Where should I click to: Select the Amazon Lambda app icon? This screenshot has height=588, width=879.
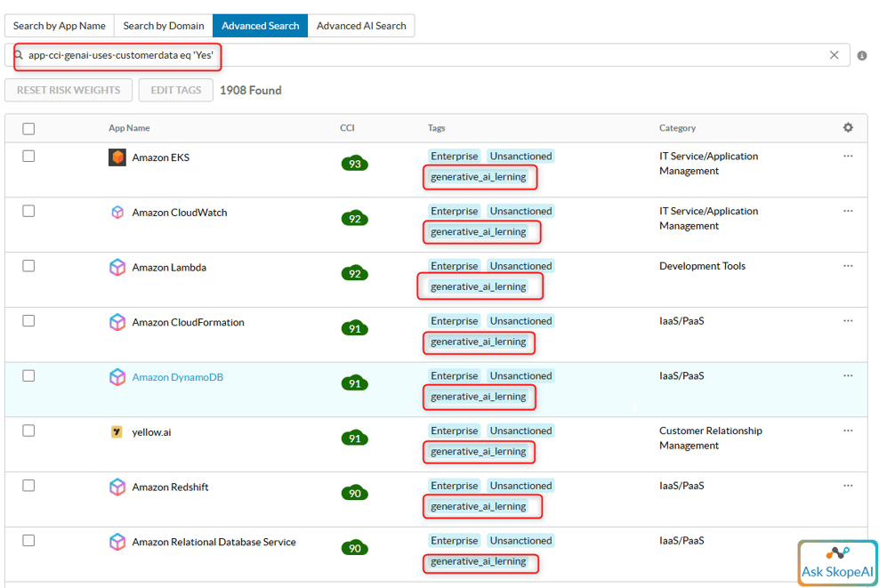click(117, 267)
